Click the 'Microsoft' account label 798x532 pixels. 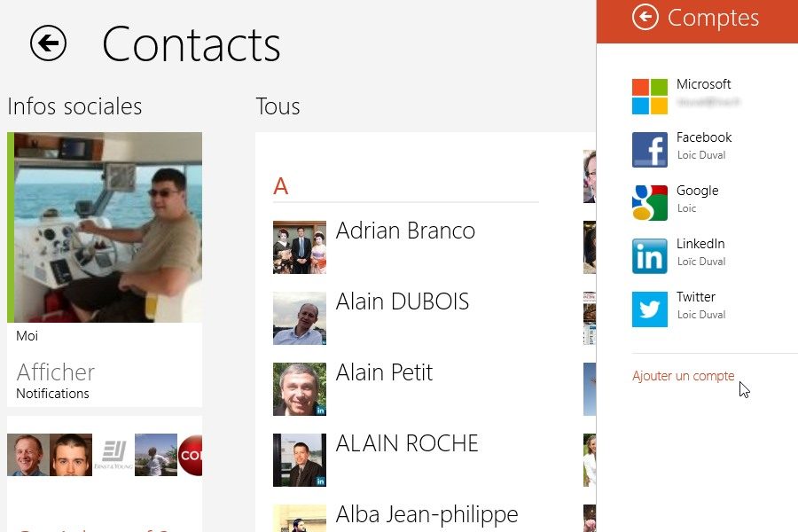click(x=703, y=84)
